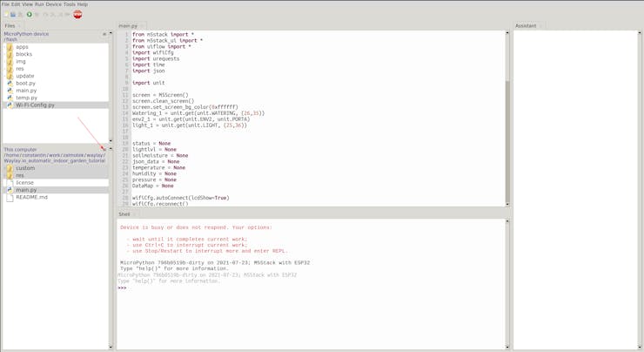644x352 pixels.
Task: Click the 'screen = M5Screen()' code line
Action: pos(160,95)
